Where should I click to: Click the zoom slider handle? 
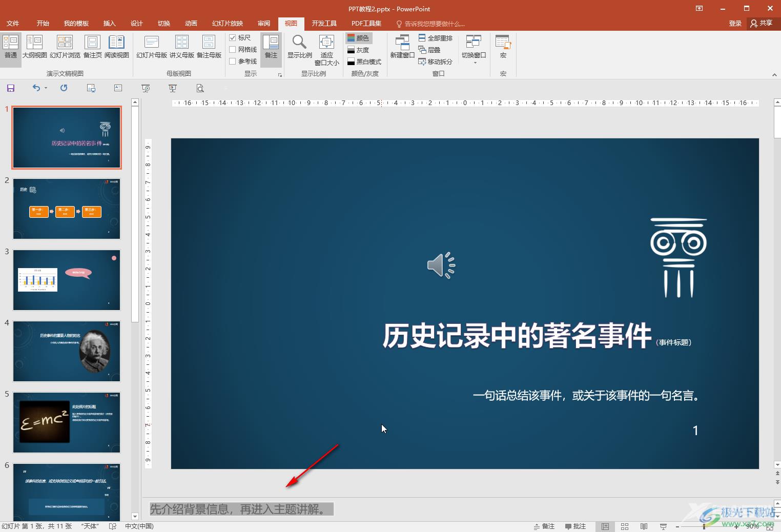tap(704, 526)
